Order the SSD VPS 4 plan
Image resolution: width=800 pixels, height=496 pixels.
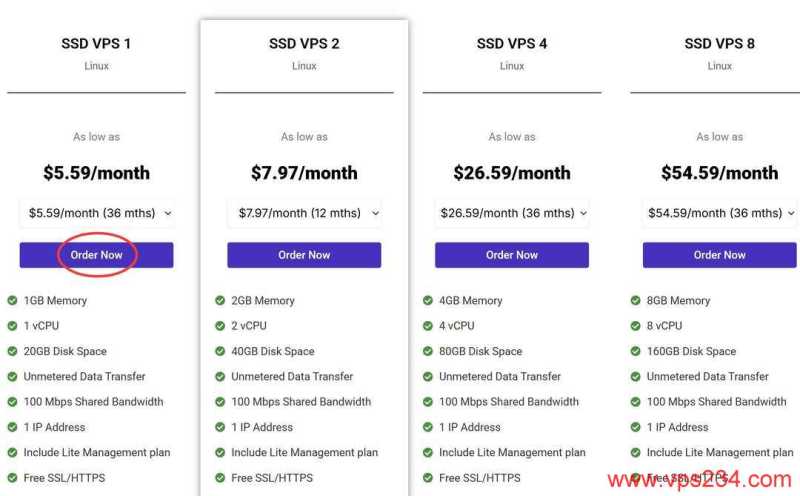(x=512, y=255)
